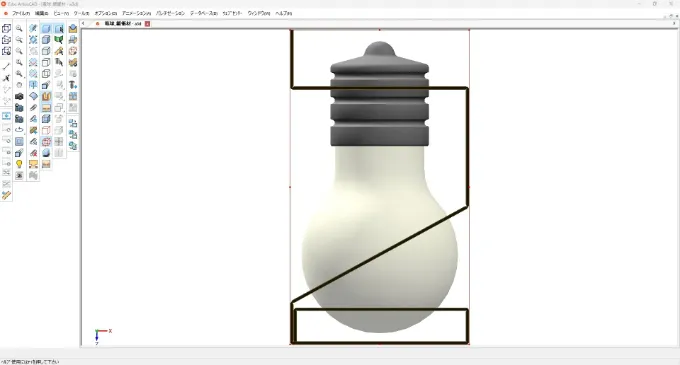
Task: Close the 電球_緩衝材 tab with red X
Action: [x=147, y=24]
